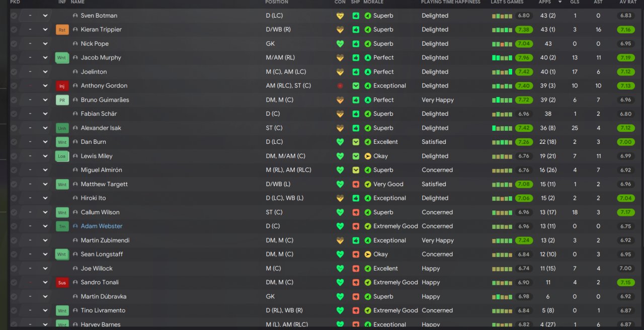
Task: Click Bruno Guimarães's PR status icon
Action: coord(62,100)
